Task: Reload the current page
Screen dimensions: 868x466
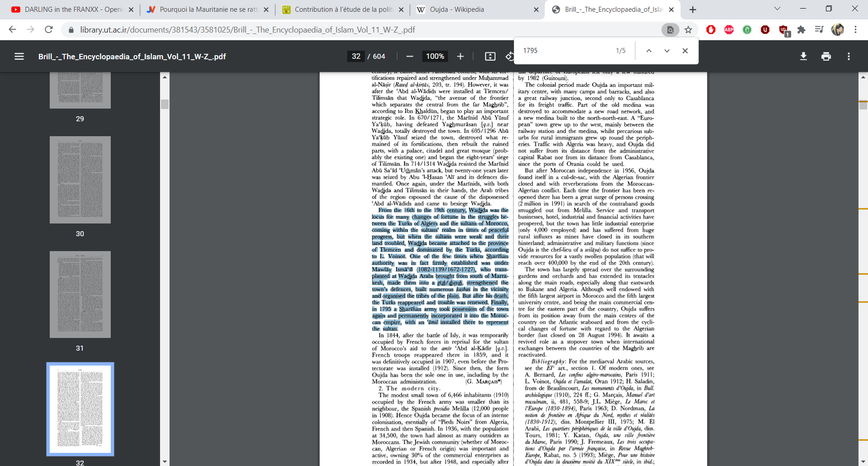Action: (x=49, y=30)
